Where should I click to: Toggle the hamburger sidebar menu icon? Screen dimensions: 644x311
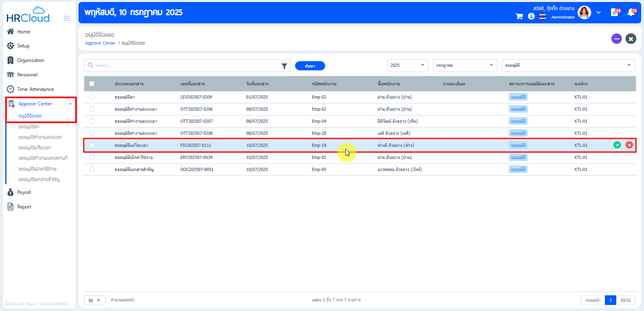pyautogui.click(x=67, y=18)
